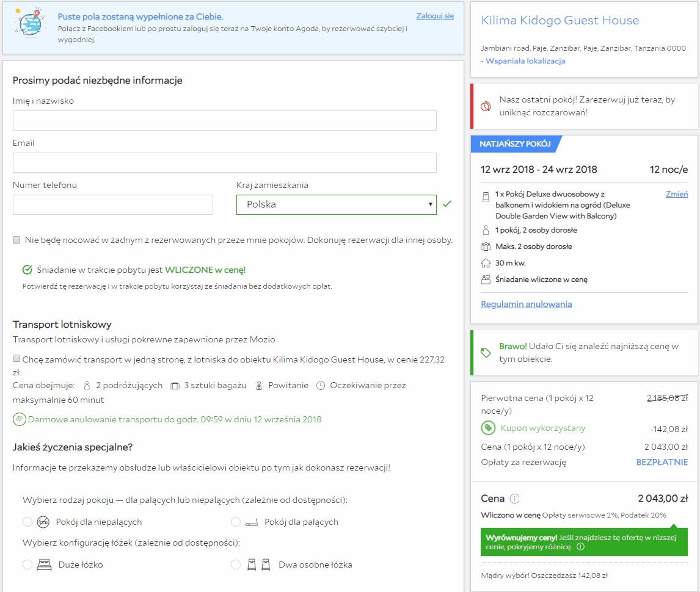Click the large bed icon
The width and height of the screenshot is (700, 592).
click(x=44, y=565)
